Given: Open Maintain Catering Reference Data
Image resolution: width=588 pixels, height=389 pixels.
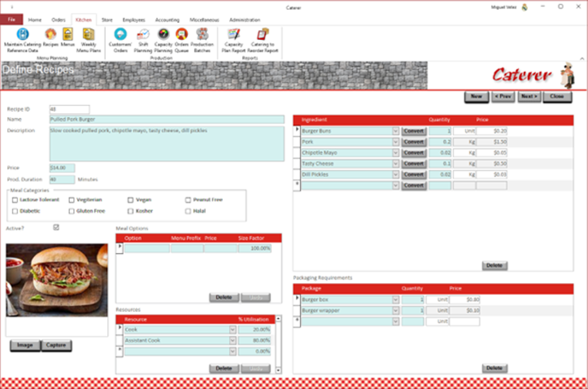Looking at the screenshot, I should pyautogui.click(x=22, y=41).
